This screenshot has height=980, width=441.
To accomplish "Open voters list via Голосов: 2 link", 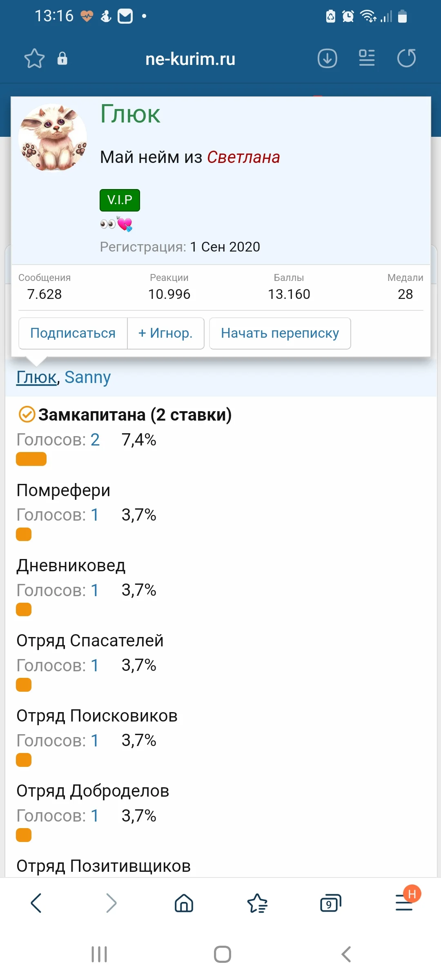I will click(x=94, y=440).
